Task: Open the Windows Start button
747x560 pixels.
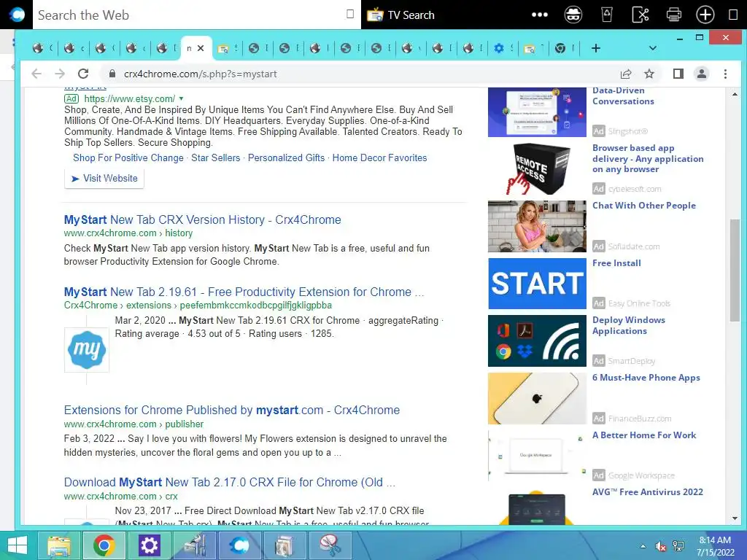Action: 18,545
